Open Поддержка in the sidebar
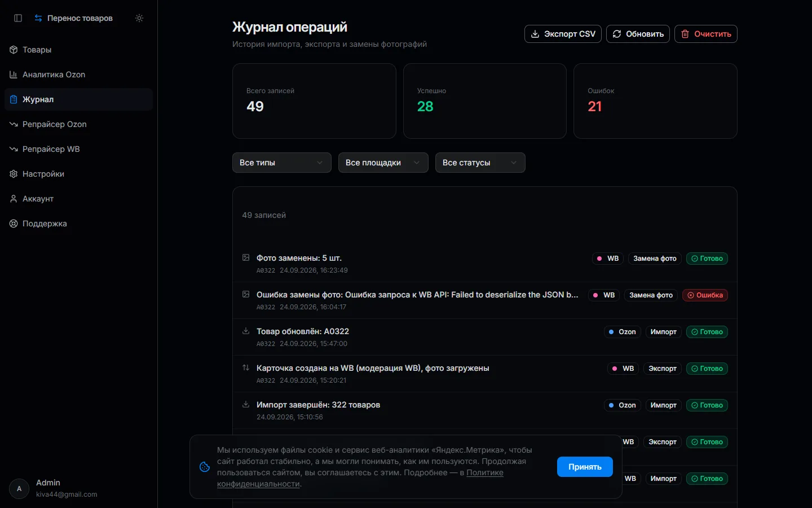 tap(78, 224)
